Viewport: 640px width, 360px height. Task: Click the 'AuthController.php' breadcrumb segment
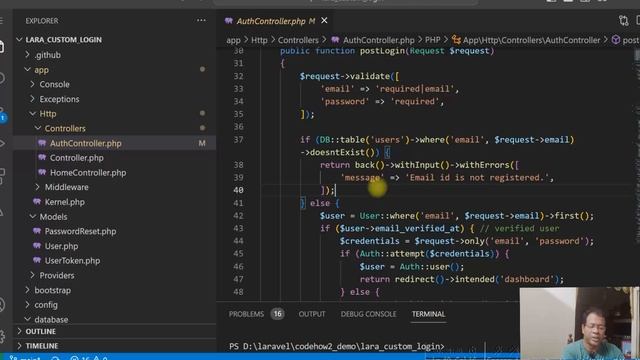coord(378,40)
